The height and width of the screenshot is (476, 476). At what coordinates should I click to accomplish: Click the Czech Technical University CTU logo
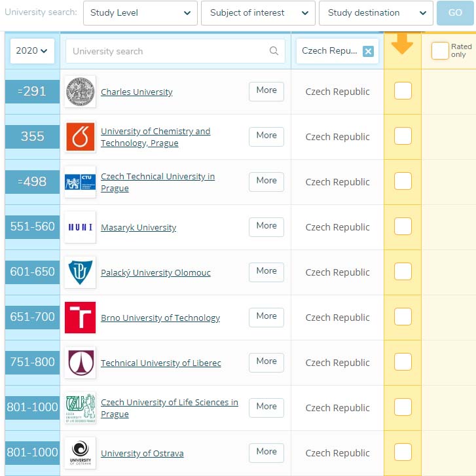click(81, 182)
